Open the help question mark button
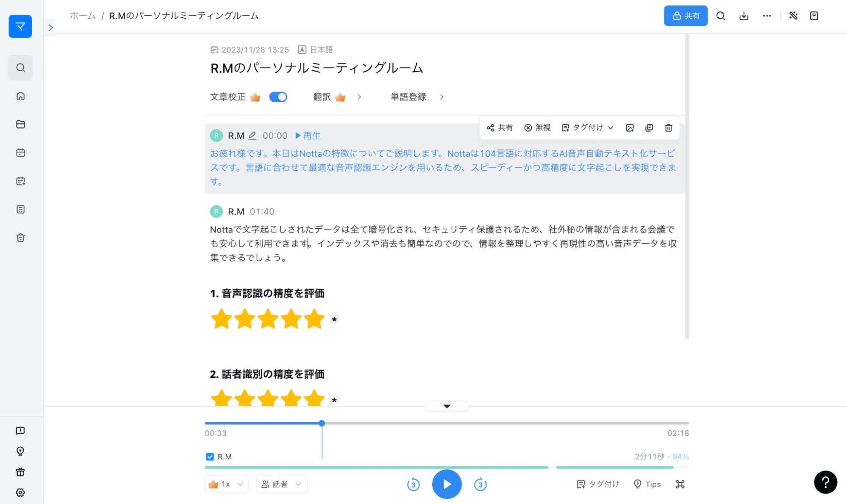The image size is (847, 504). pyautogui.click(x=825, y=482)
